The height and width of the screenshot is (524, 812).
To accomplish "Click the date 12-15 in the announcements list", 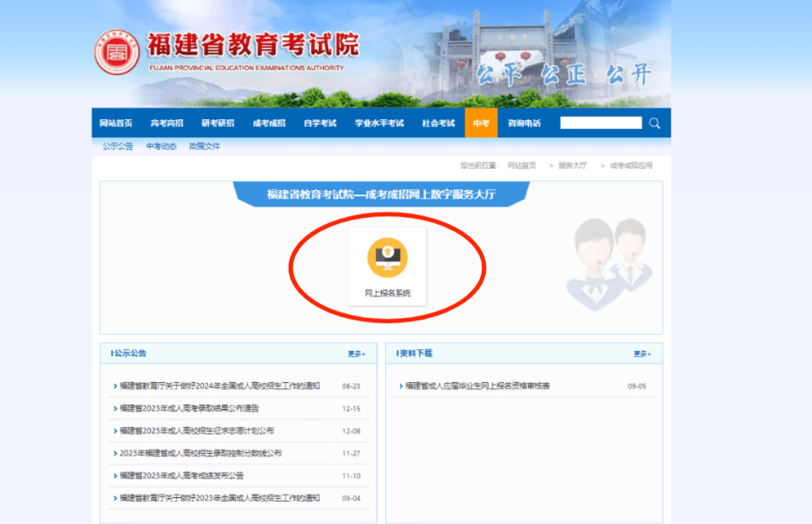I will click(351, 408).
